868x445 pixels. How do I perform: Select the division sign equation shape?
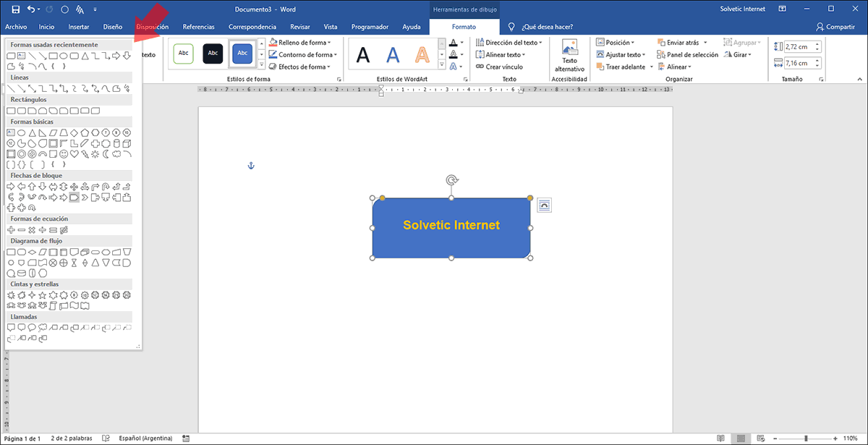point(43,230)
